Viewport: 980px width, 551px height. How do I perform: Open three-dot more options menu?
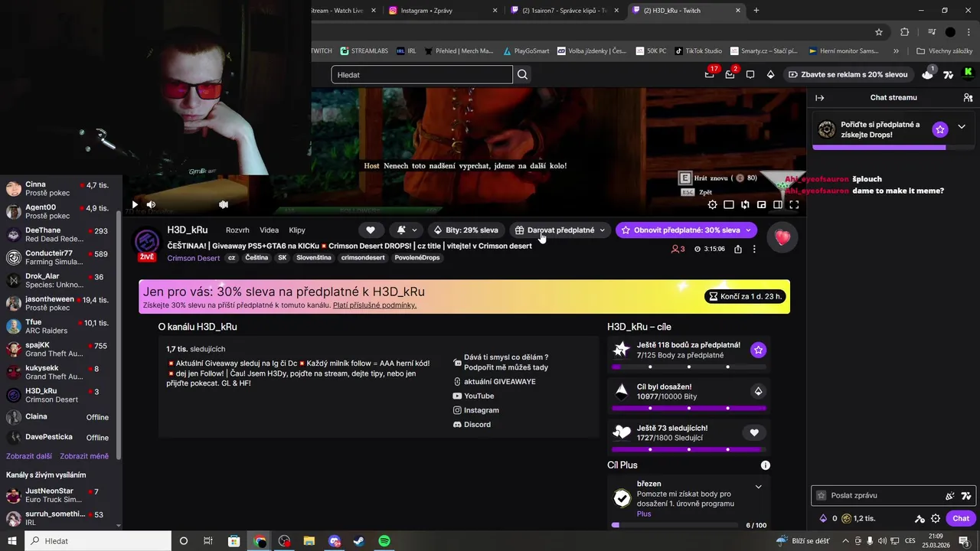[x=754, y=249]
